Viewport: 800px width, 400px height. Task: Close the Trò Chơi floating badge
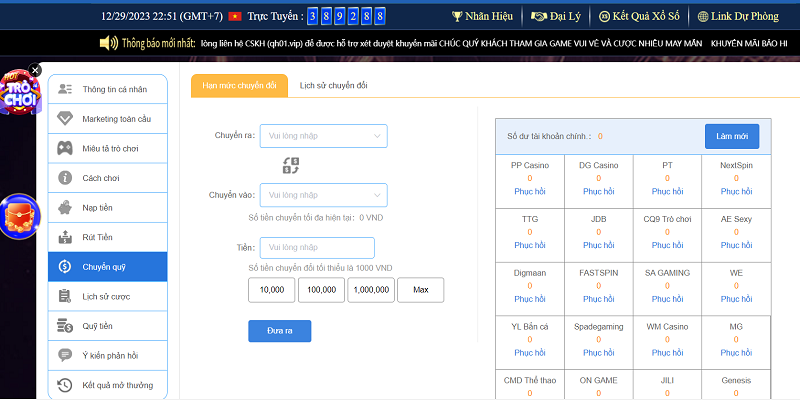click(36, 70)
